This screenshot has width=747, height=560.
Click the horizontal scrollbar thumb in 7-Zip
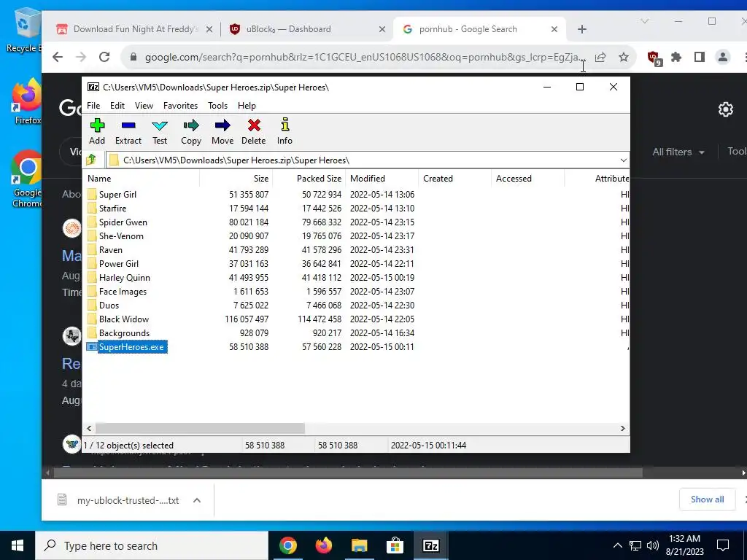pos(200,428)
